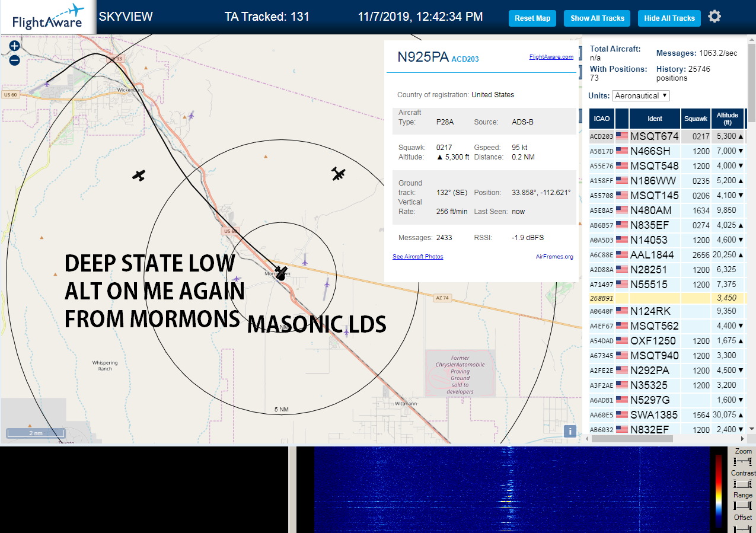Screen dimensions: 756x533
Task: Click US flag in N466SH row
Action: (622, 151)
